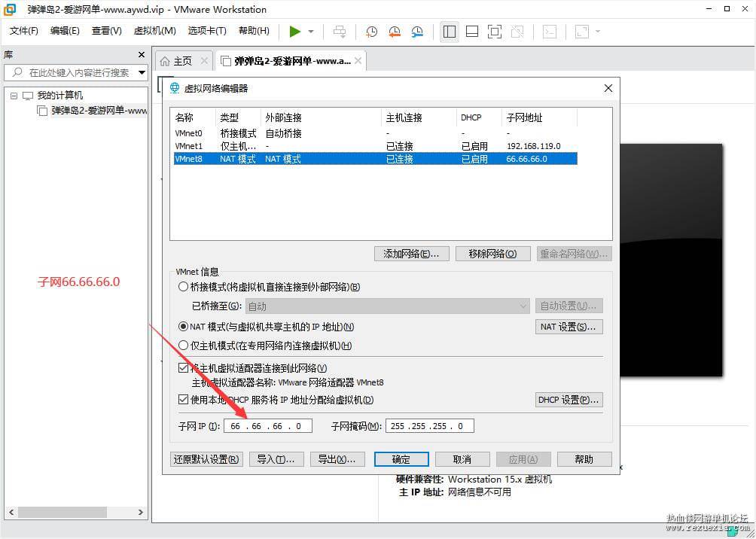
Task: Switch to the 弹弹岛2-爱游网单 tab
Action: (x=292, y=61)
